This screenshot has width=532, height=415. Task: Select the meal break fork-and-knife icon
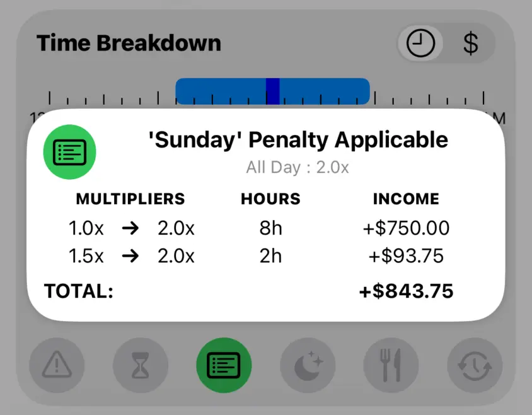[x=391, y=366]
